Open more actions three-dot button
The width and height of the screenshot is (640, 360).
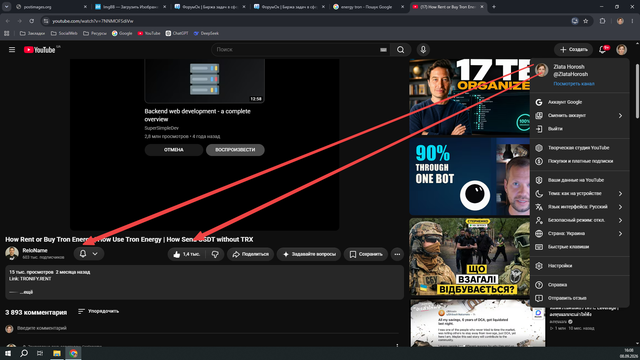pos(397,254)
